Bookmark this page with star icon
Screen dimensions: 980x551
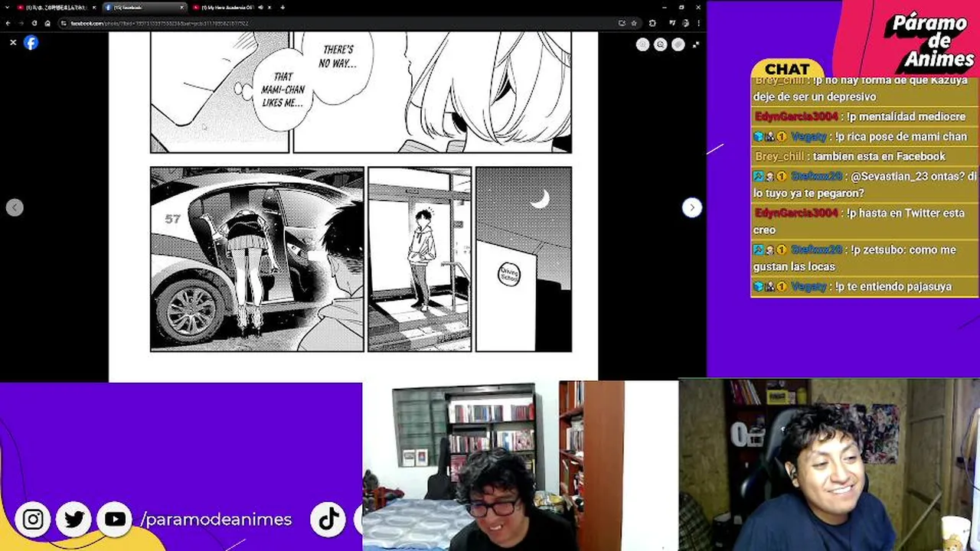[633, 23]
